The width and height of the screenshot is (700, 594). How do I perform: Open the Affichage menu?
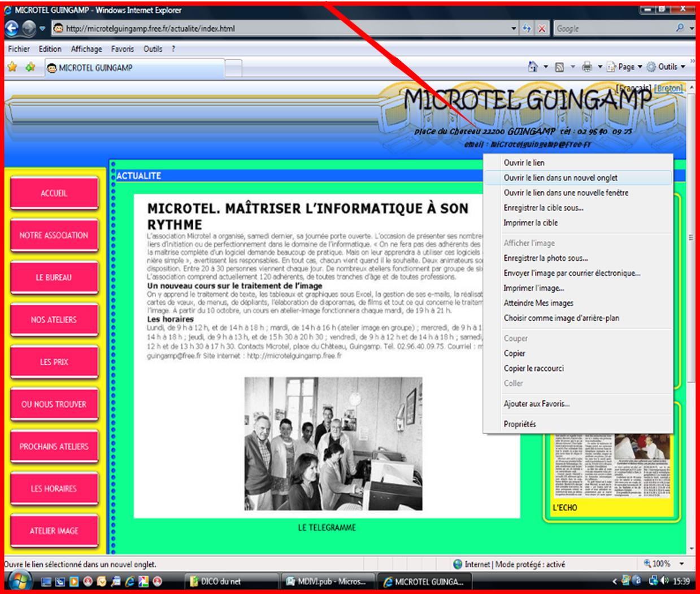click(x=86, y=49)
